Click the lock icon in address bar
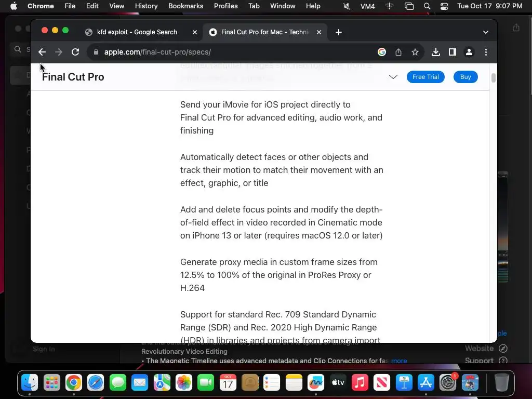532x399 pixels. (x=96, y=52)
